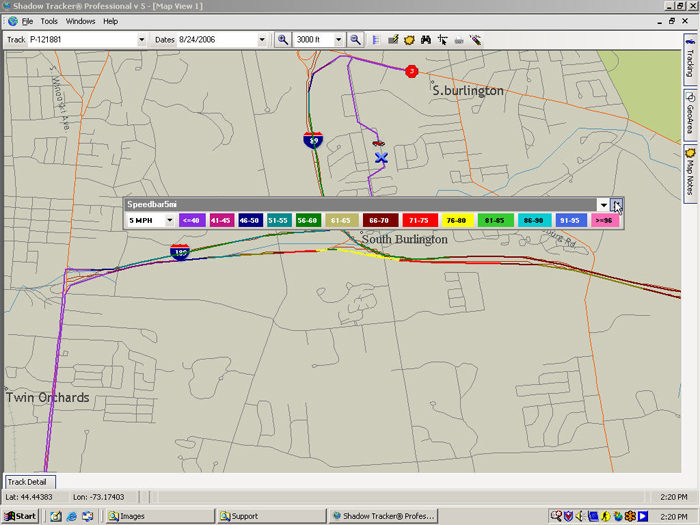Click the Twin Orchards map label
The height and width of the screenshot is (525, 700).
point(47,397)
